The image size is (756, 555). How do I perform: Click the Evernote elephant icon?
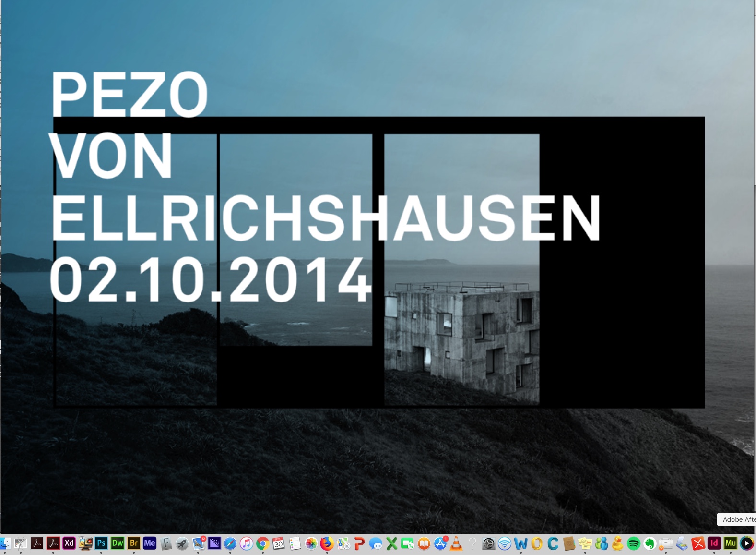(x=650, y=543)
